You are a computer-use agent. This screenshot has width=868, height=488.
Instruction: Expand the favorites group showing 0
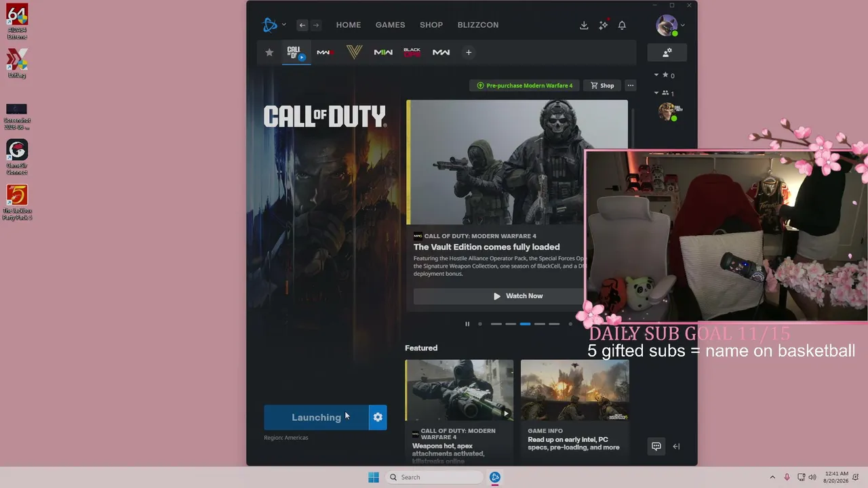coord(665,75)
